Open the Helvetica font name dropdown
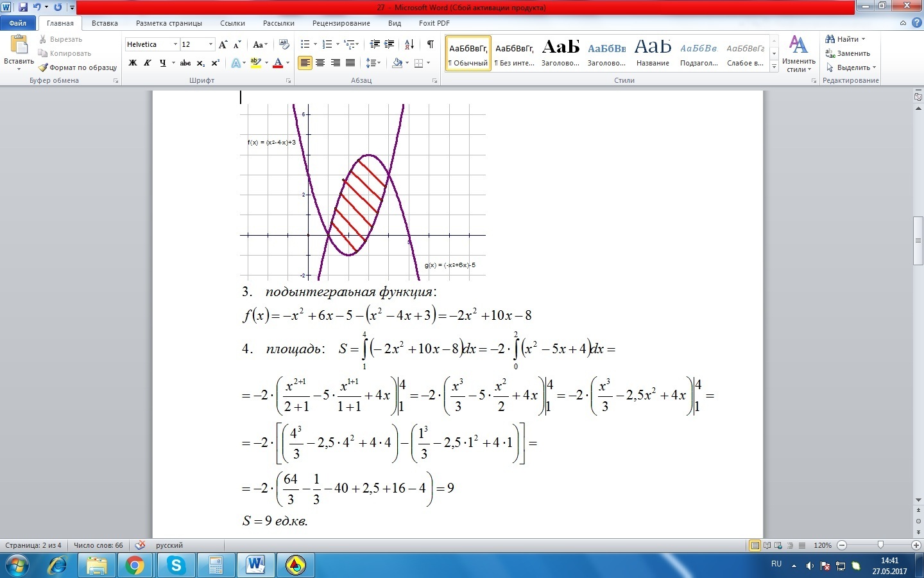The width and height of the screenshot is (924, 578). [x=175, y=44]
